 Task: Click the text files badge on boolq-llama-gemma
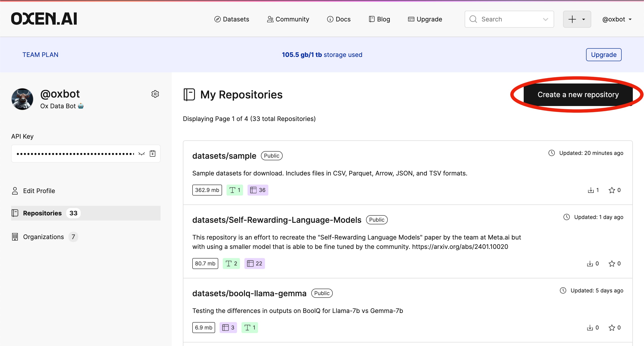(x=250, y=327)
